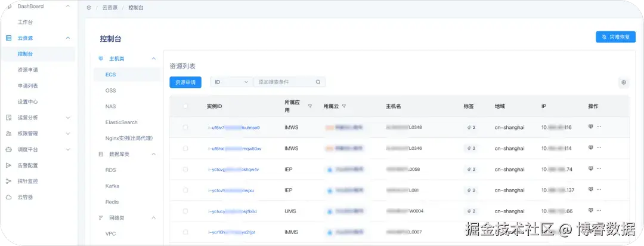Select Kafka resource type

(x=112, y=186)
